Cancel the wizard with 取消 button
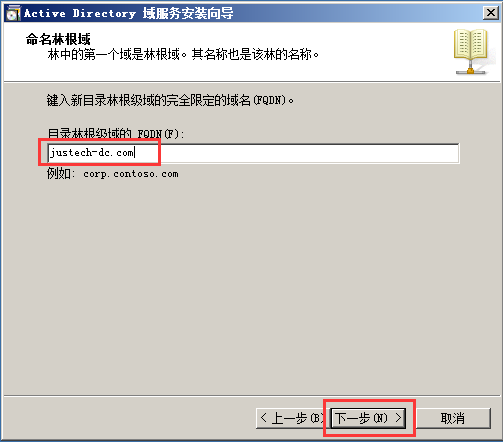Image resolution: width=503 pixels, height=442 pixels. (453, 418)
